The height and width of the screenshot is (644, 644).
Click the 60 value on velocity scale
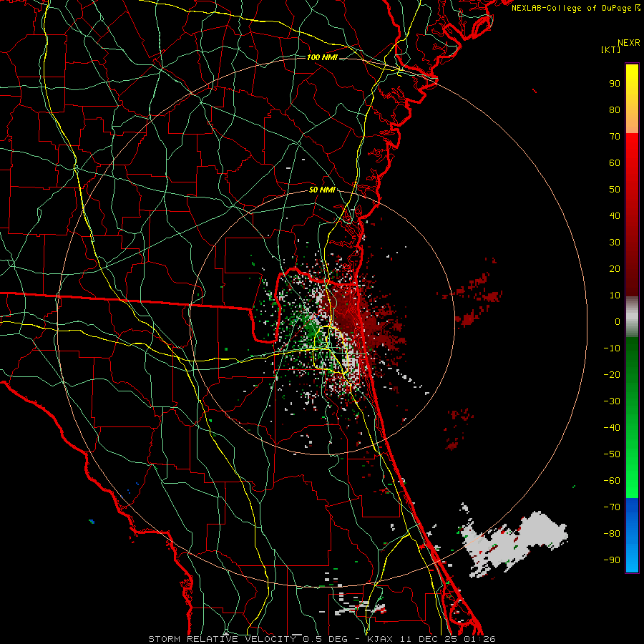615,162
